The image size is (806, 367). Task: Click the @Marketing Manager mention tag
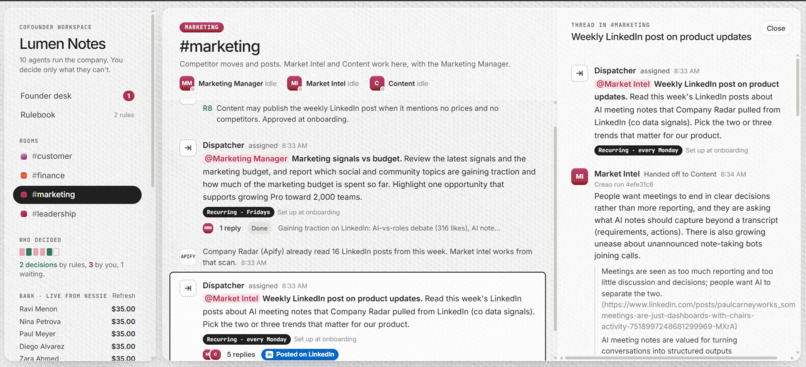click(246, 159)
